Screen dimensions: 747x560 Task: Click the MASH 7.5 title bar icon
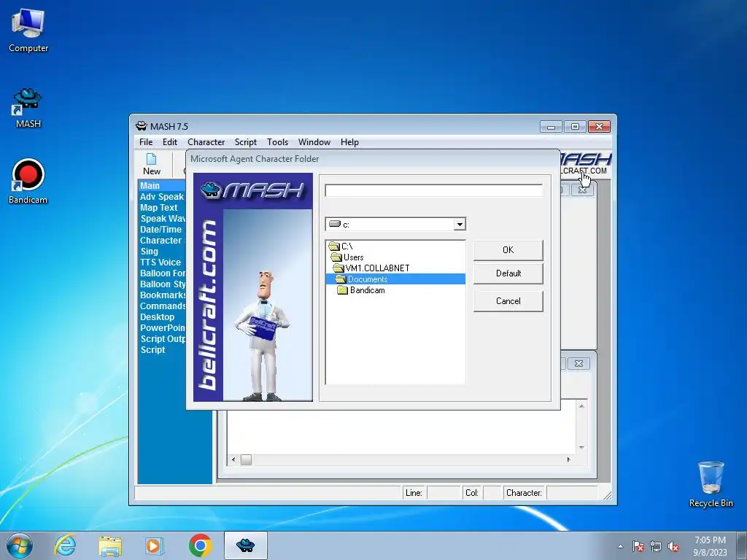tap(142, 126)
